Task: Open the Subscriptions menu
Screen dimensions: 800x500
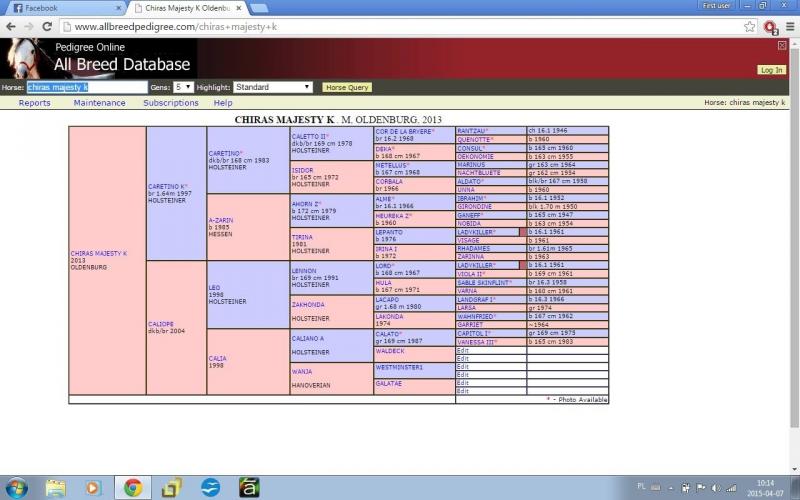Action: click(x=170, y=102)
